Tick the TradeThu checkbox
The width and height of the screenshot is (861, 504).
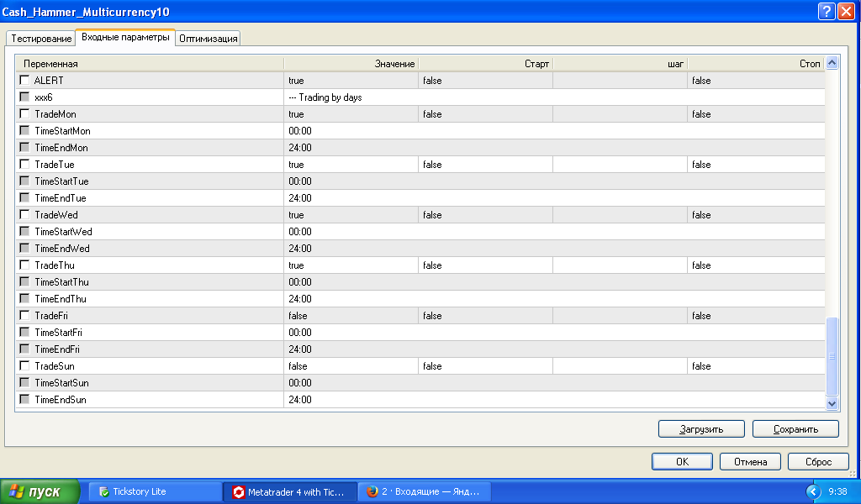tap(24, 265)
